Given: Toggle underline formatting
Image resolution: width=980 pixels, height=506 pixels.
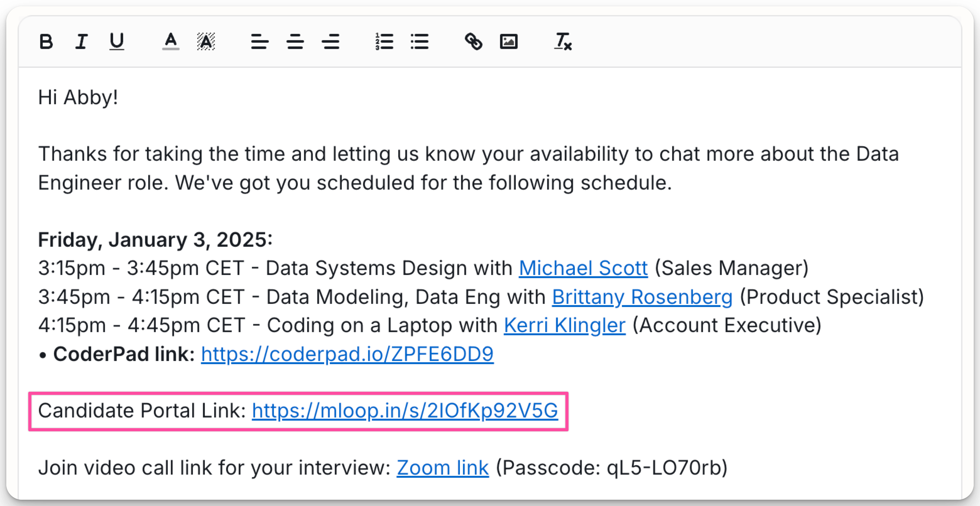Looking at the screenshot, I should pyautogui.click(x=117, y=41).
